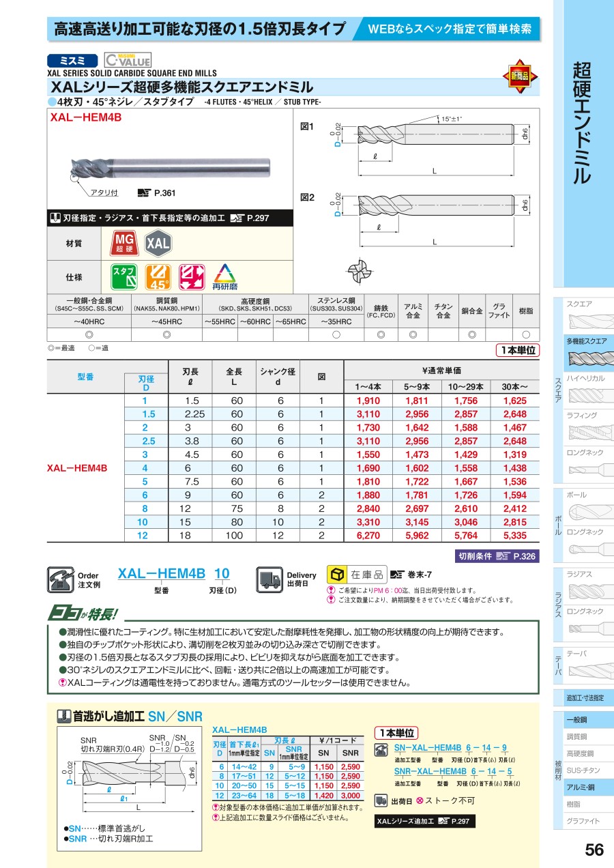Open the 追加工・寸法指定 side tab

(584, 697)
